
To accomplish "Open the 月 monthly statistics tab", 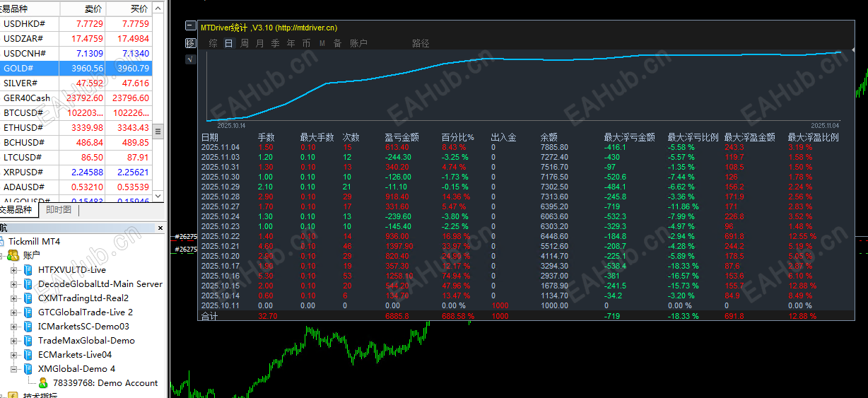I will [260, 43].
